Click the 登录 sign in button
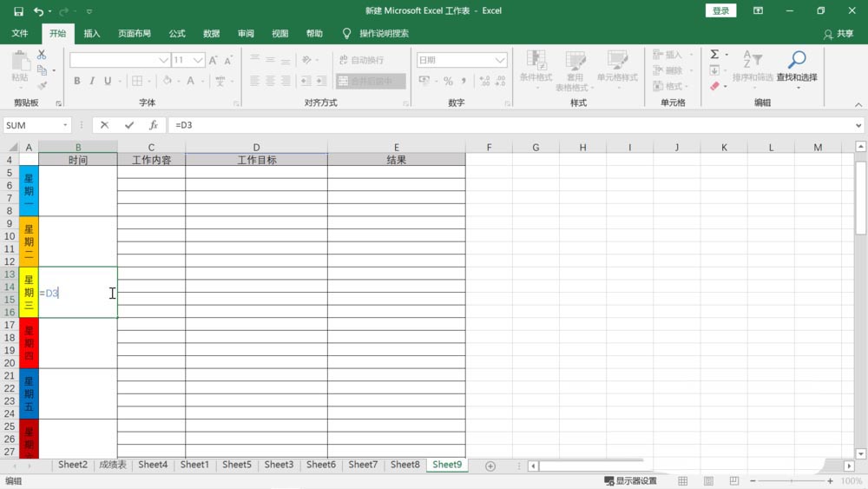868x489 pixels. coord(720,10)
